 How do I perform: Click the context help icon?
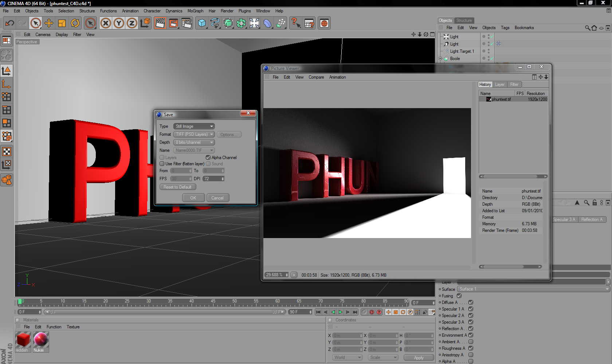pyautogui.click(x=296, y=23)
